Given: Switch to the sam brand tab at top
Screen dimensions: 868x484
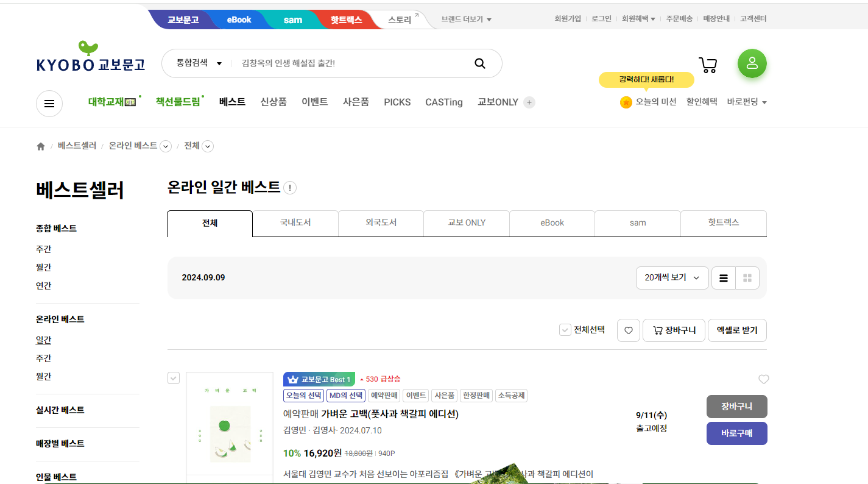Looking at the screenshot, I should 292,20.
